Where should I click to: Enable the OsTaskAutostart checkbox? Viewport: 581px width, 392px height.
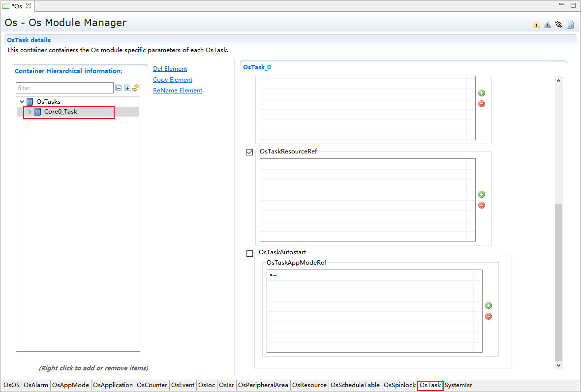pos(250,253)
